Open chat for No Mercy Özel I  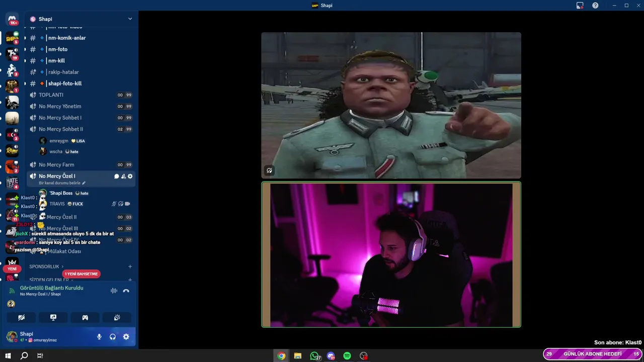(116, 176)
